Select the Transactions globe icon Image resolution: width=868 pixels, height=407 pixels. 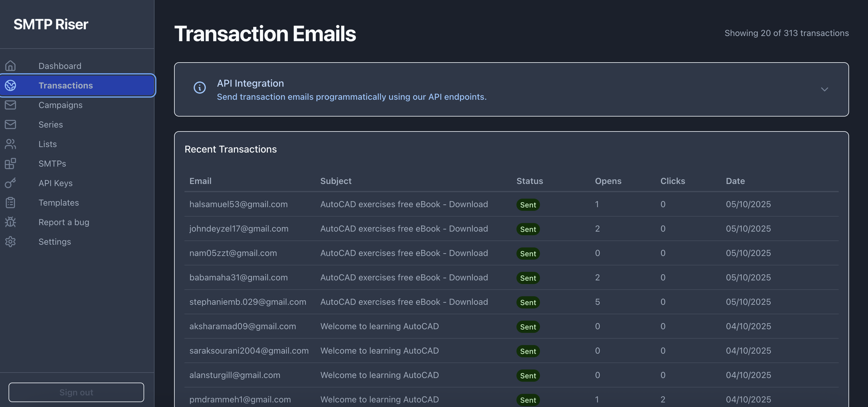[x=10, y=85]
